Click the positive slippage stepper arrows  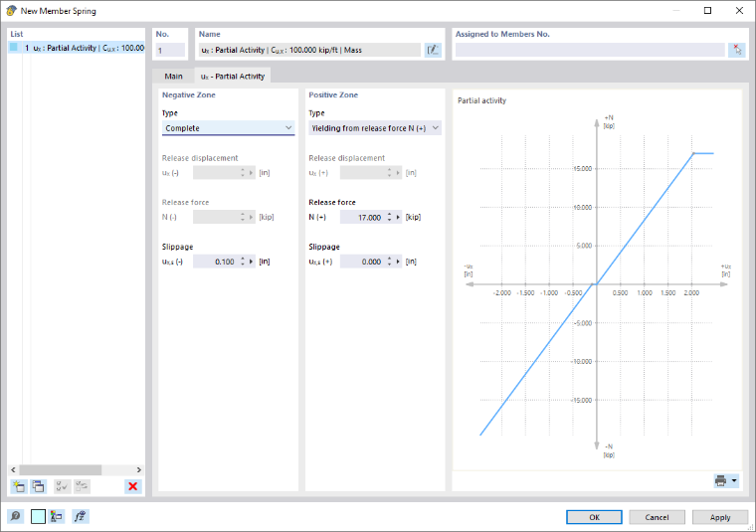coord(390,262)
